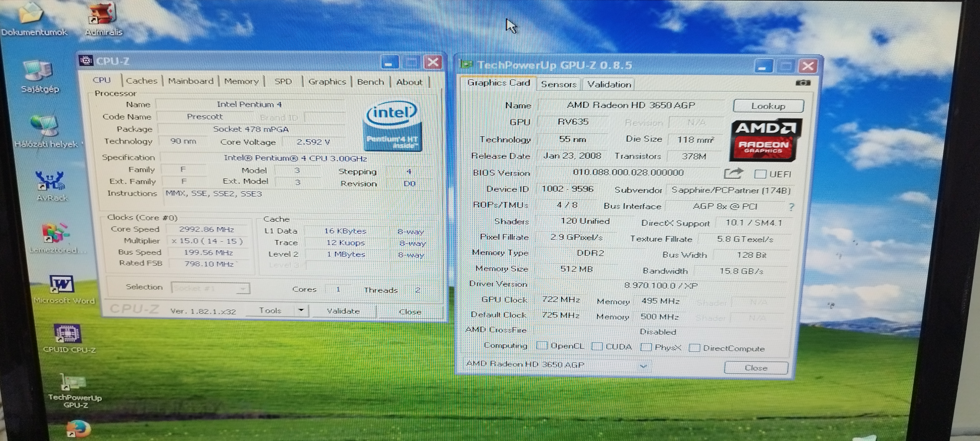Click the GPU-Z title bar app icon

point(466,64)
